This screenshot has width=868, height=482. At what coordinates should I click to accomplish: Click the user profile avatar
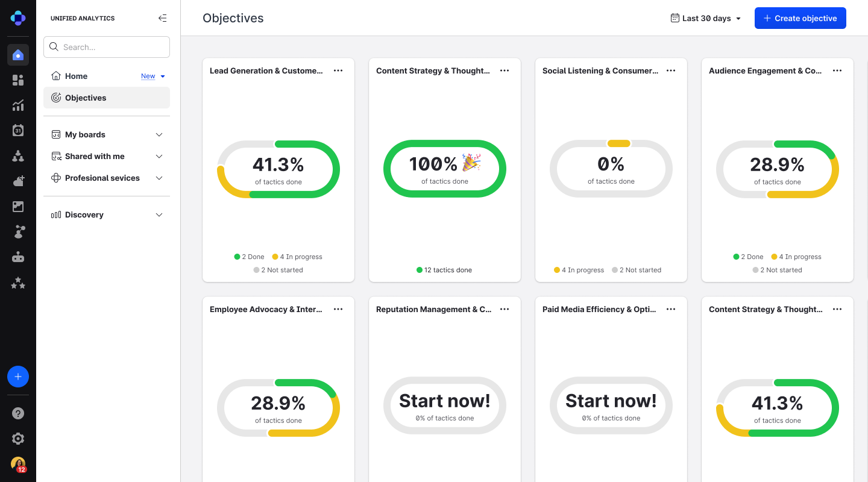coord(18,464)
